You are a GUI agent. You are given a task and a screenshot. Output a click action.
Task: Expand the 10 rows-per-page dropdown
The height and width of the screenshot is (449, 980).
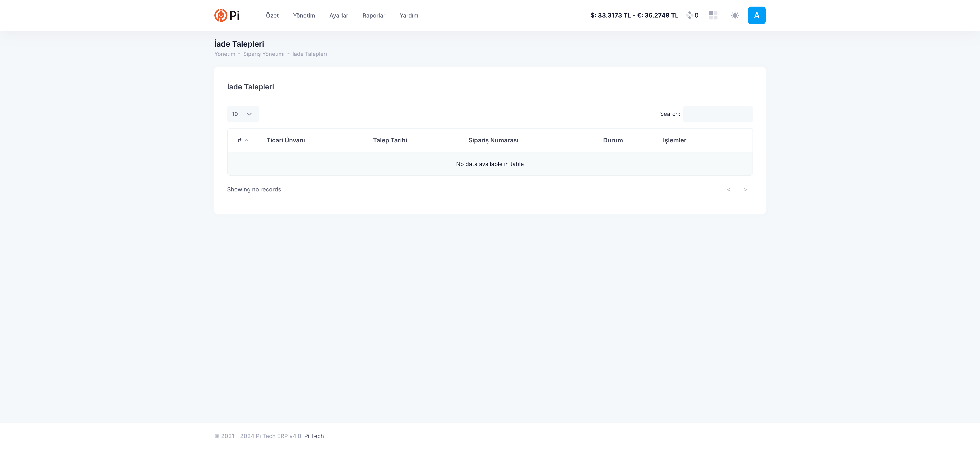pyautogui.click(x=243, y=114)
